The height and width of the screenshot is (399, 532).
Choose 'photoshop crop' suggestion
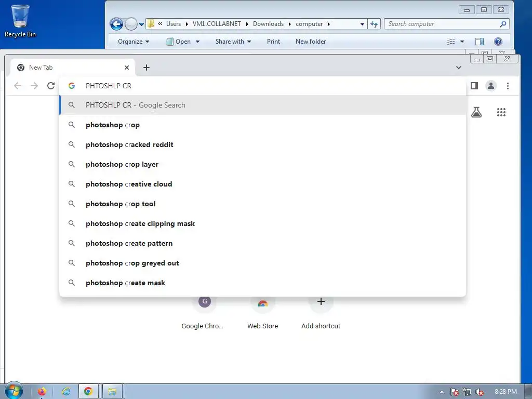pyautogui.click(x=262, y=125)
